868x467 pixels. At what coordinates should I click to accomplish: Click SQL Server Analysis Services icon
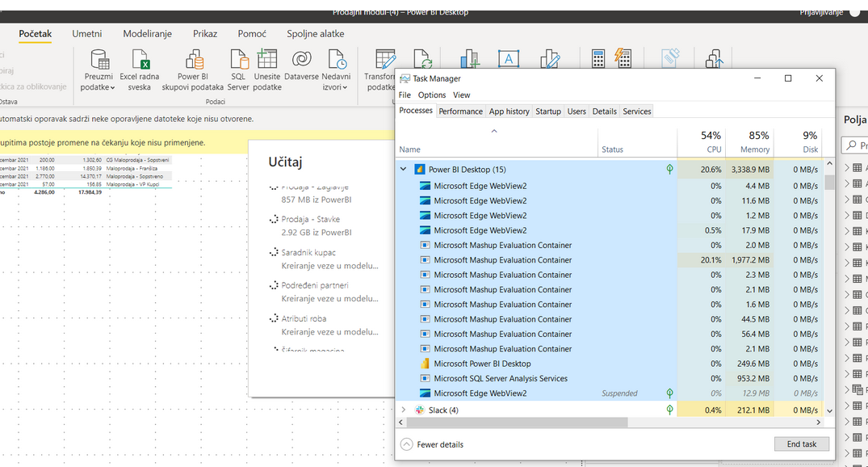click(x=425, y=378)
